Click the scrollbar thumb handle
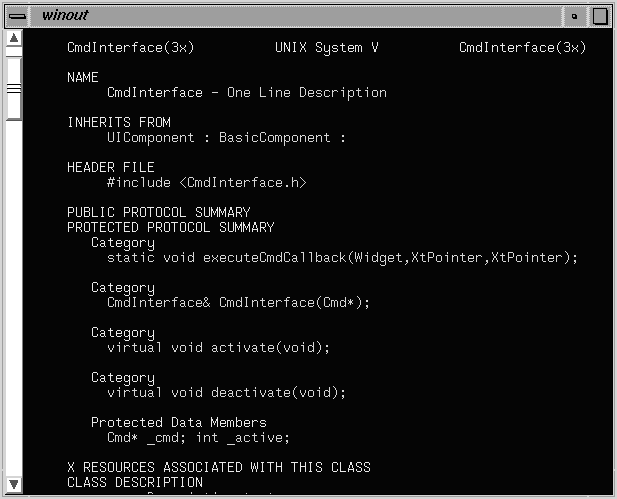Viewport: 617px width, 499px height. click(x=14, y=88)
